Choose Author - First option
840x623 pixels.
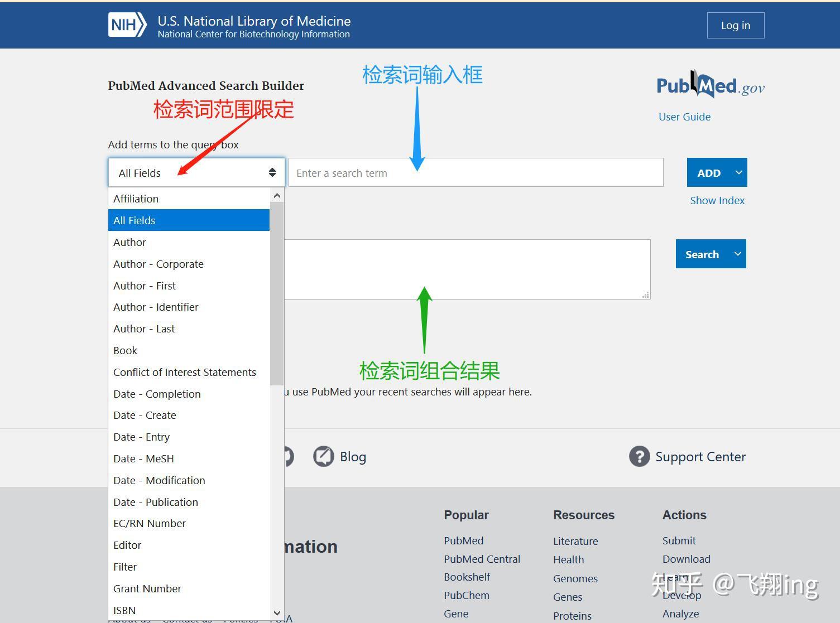189,286
